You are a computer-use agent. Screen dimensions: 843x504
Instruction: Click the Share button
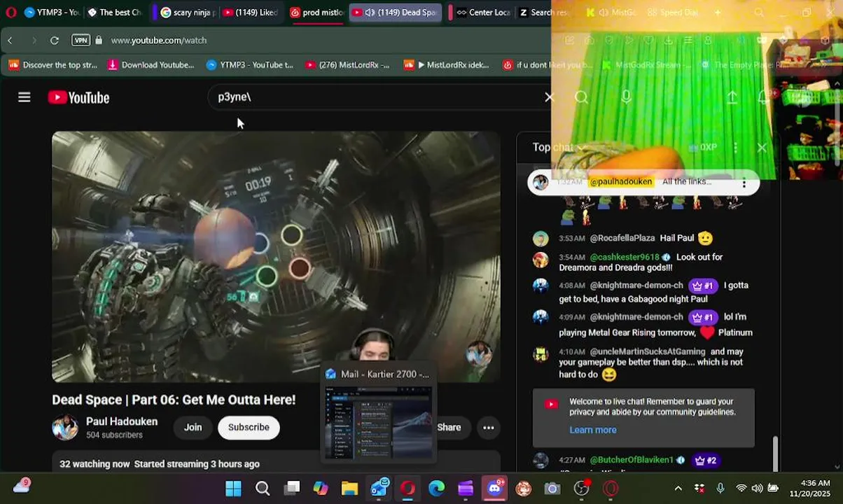coord(449,427)
